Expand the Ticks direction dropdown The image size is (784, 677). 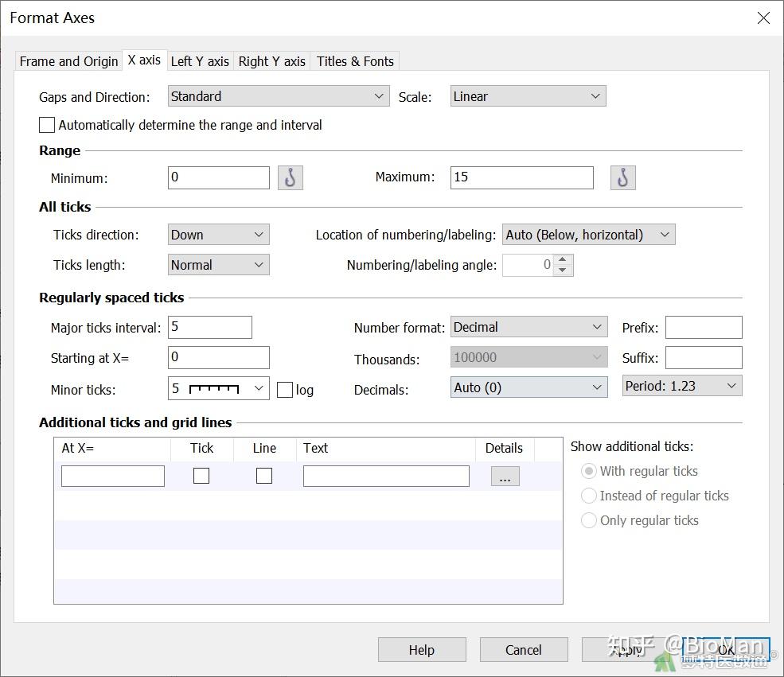click(x=219, y=235)
